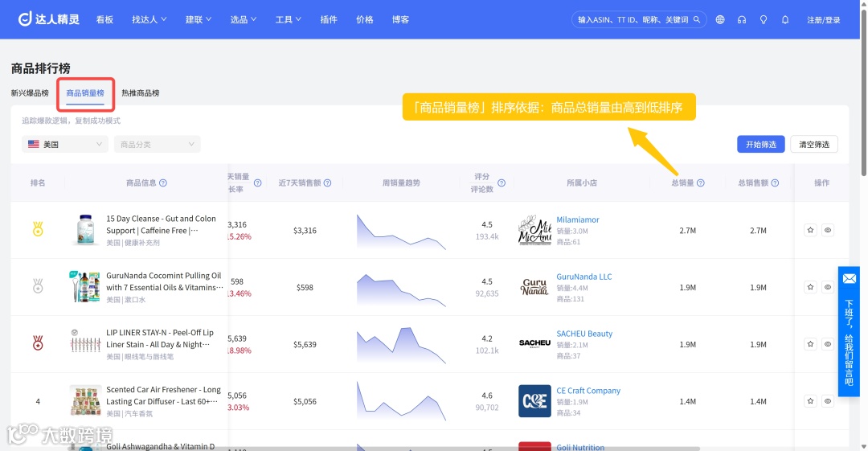Image resolution: width=868 pixels, height=451 pixels.
Task: Open the 商品分类 category dropdown
Action: (x=158, y=144)
